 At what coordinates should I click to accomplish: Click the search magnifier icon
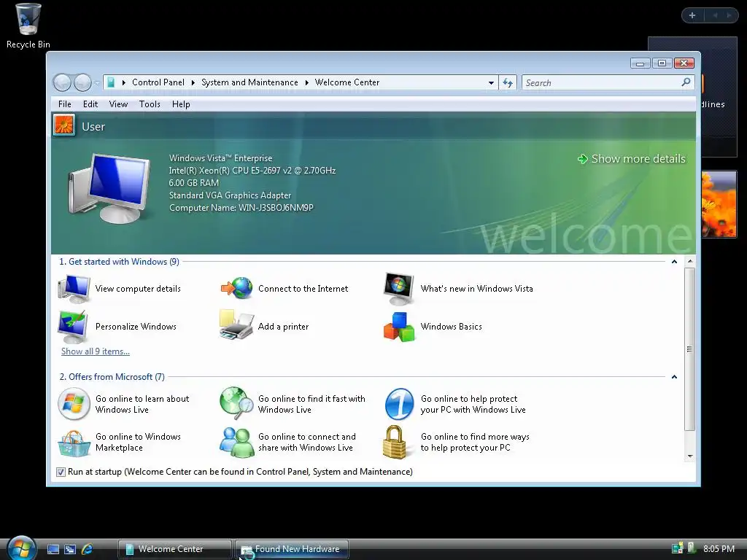tap(686, 82)
